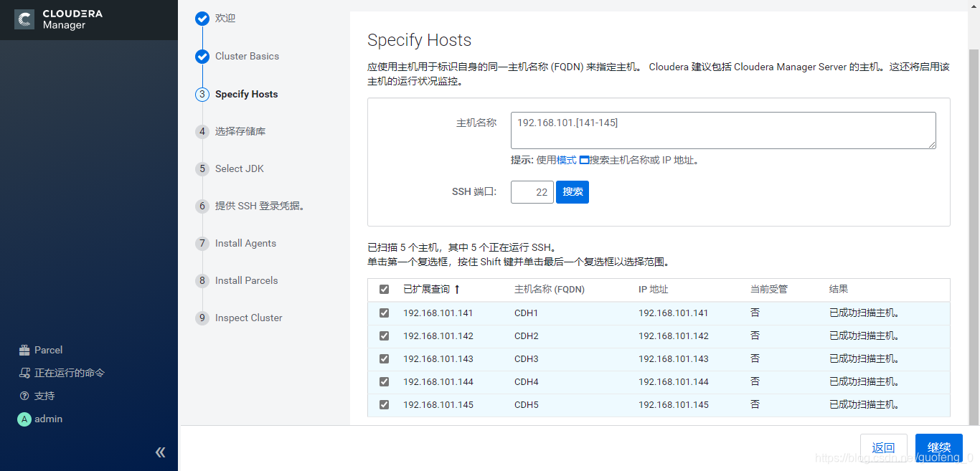Select the 提供 SSH 登录凭据 wizard step
This screenshot has height=471, width=980.
[x=260, y=206]
